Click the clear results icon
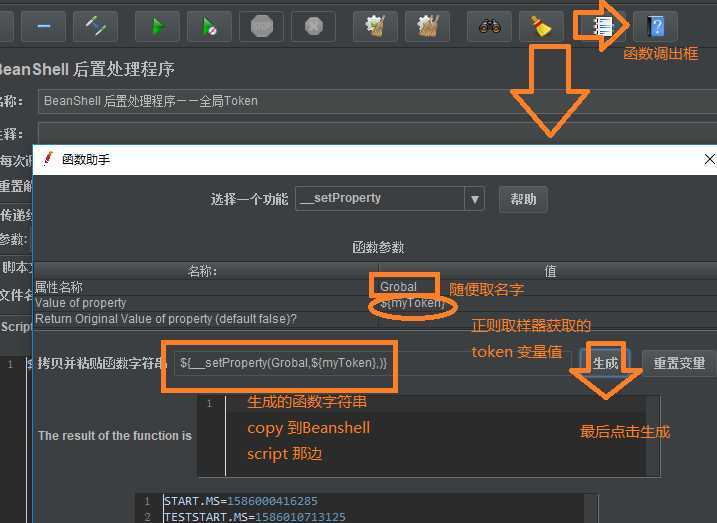717x523 pixels. (x=375, y=26)
